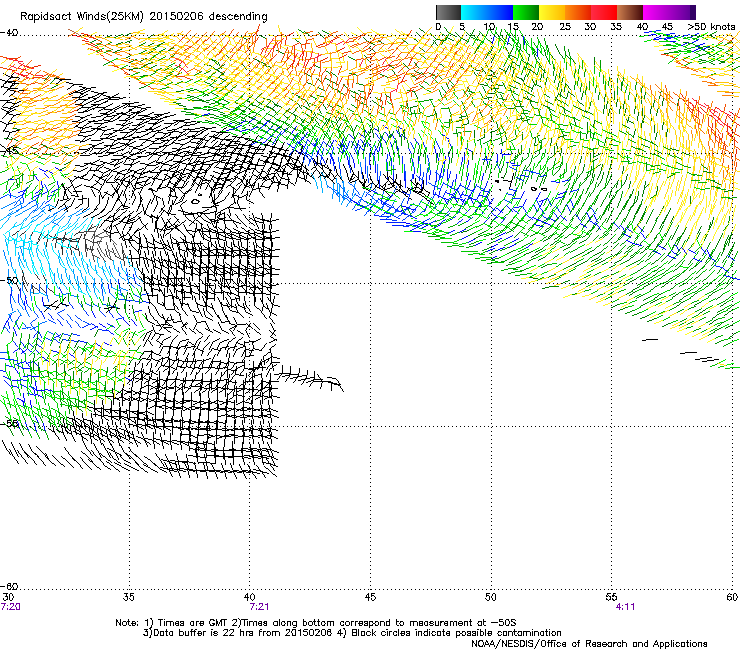Click the '35' longitude label on bottom axis
The image size is (740, 650).
[128, 597]
